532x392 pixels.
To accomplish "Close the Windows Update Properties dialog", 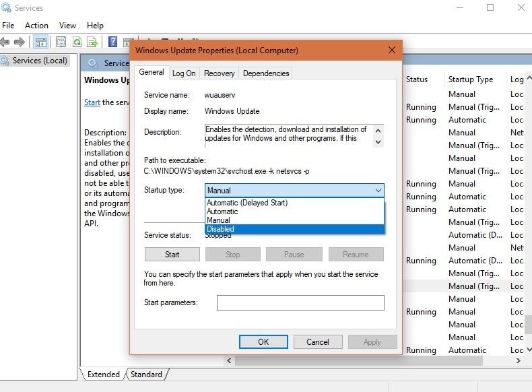I will [x=392, y=51].
